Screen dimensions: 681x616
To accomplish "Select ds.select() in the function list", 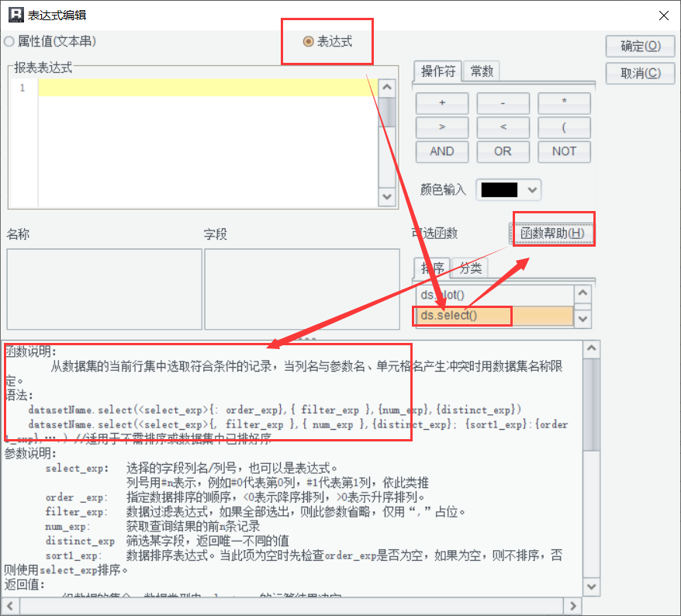I will [495, 316].
